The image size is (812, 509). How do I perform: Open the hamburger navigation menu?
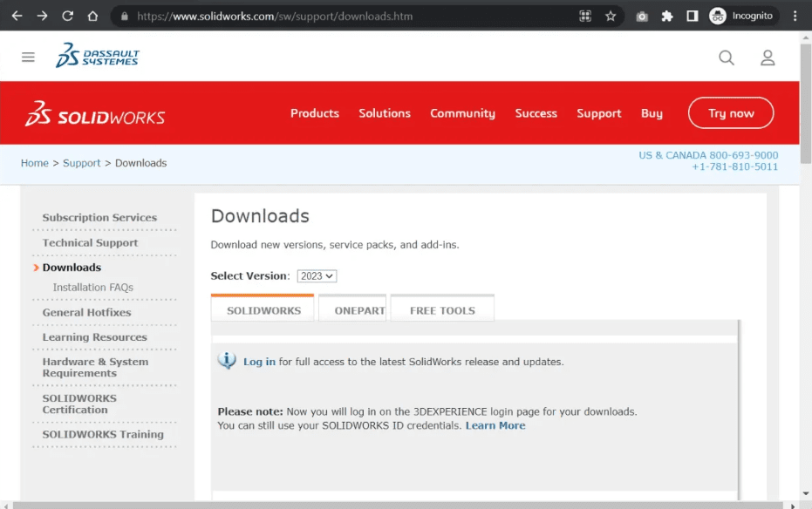pos(28,57)
